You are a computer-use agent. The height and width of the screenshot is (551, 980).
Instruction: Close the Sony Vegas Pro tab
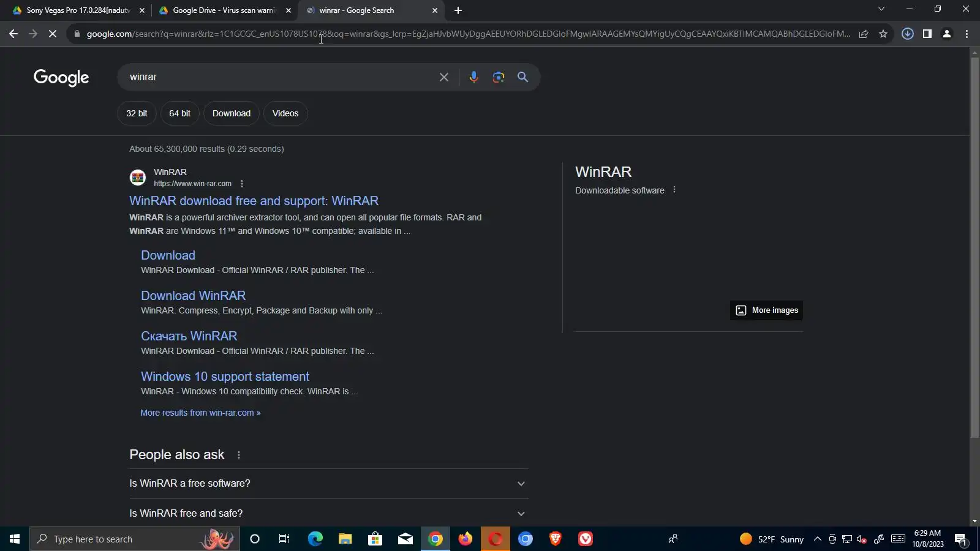pos(142,10)
